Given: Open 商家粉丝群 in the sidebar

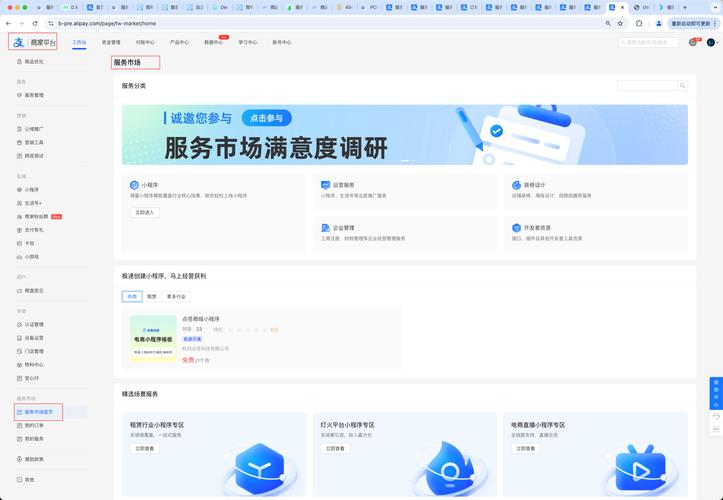Looking at the screenshot, I should pos(36,216).
